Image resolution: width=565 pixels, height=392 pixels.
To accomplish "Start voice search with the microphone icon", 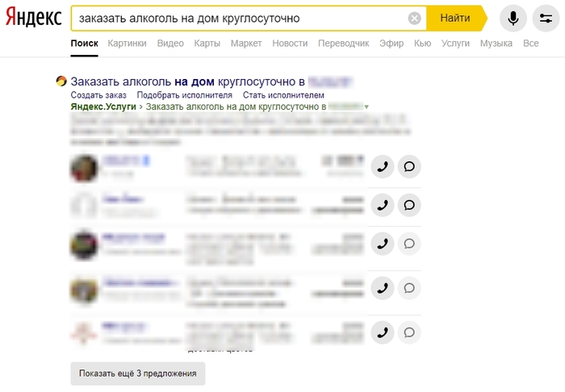I will [x=513, y=18].
